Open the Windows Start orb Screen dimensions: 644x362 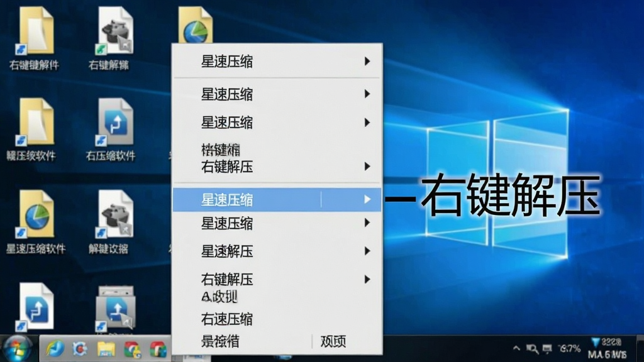click(x=17, y=349)
